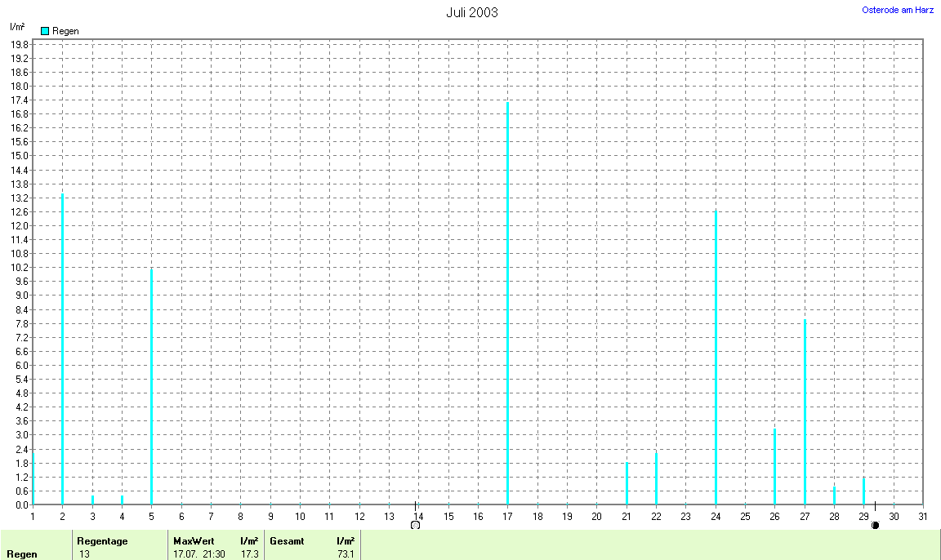The width and height of the screenshot is (941, 560).
Task: Select the day 24 rain bar
Action: (716, 358)
